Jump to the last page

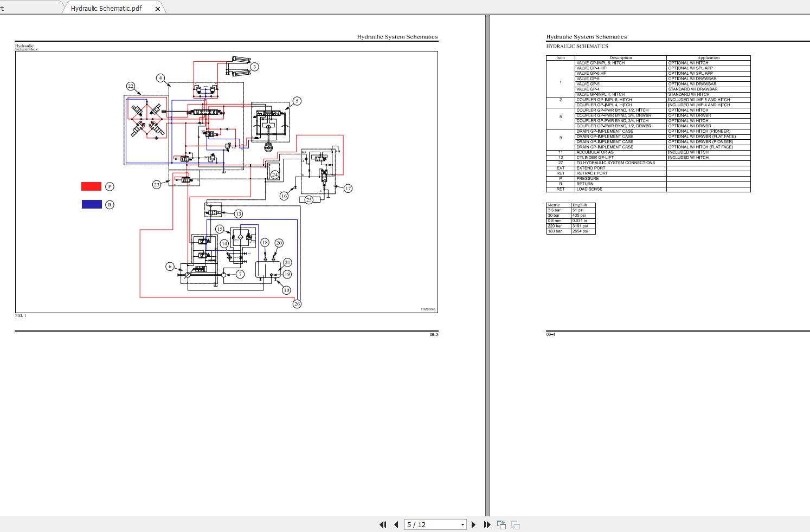(x=487, y=524)
